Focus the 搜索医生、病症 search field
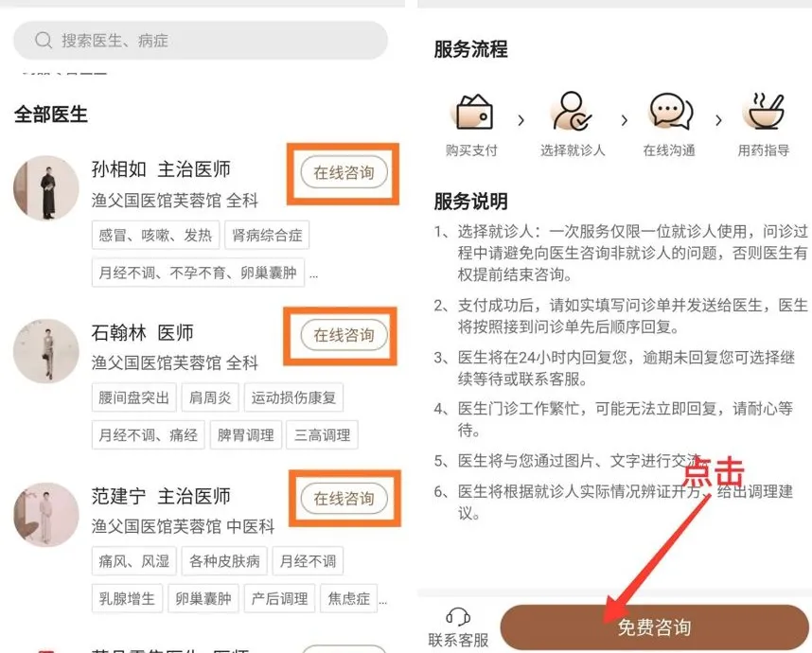 [201, 41]
